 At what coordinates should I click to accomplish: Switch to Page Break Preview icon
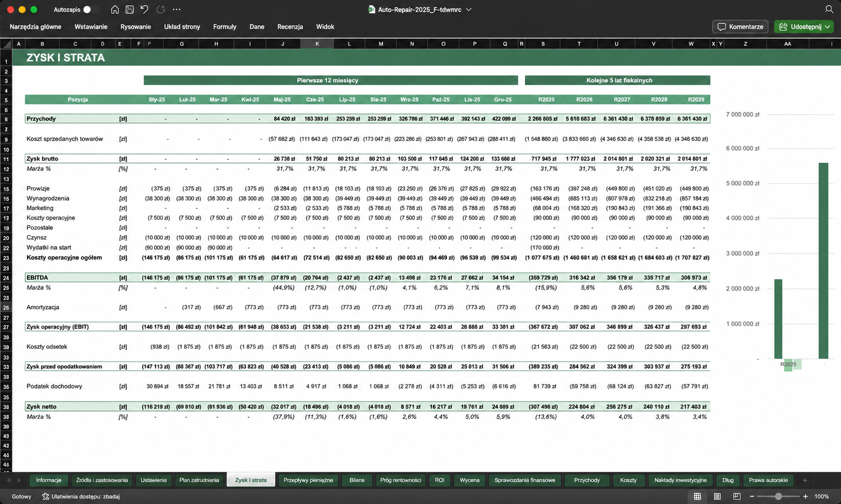pyautogui.click(x=737, y=497)
